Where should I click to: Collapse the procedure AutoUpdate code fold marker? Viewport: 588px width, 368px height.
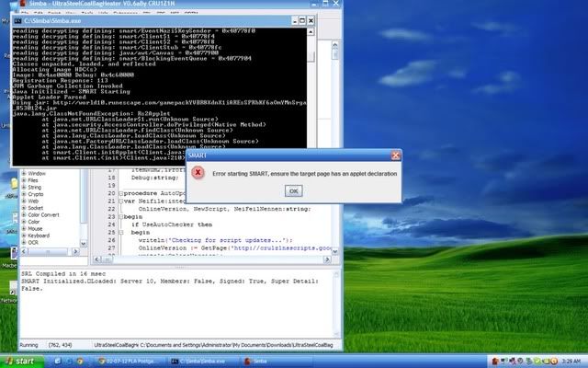[x=119, y=195]
